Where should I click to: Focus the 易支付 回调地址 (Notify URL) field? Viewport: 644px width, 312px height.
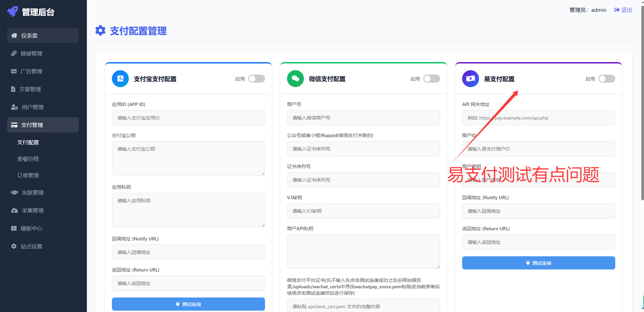[x=539, y=211]
